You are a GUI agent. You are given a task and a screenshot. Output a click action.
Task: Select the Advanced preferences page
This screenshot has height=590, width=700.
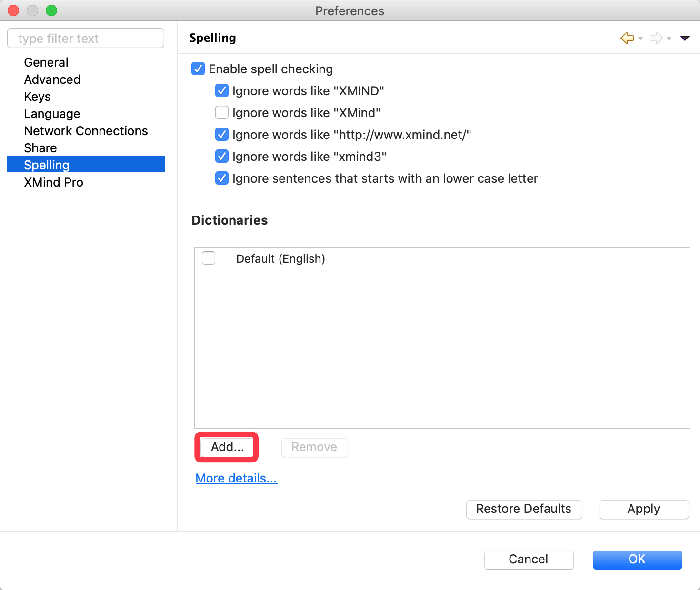52,79
